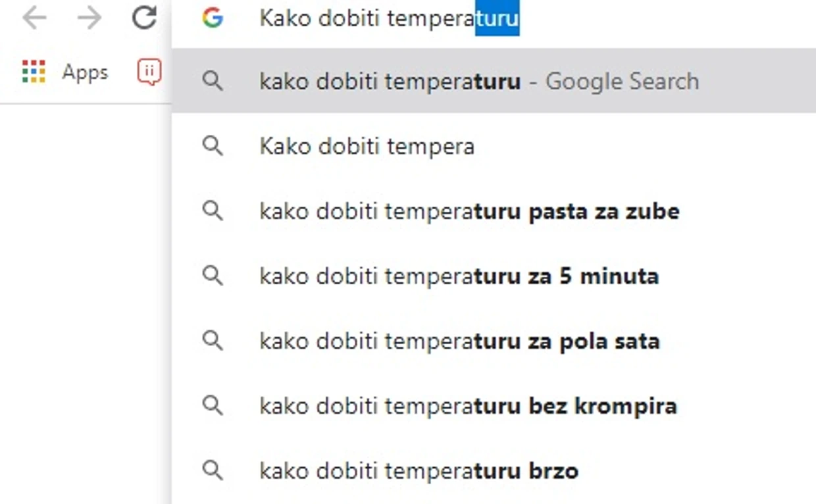Pick the 'temperaturu za 5 minuta' suggestion
816x504 pixels.
click(459, 276)
